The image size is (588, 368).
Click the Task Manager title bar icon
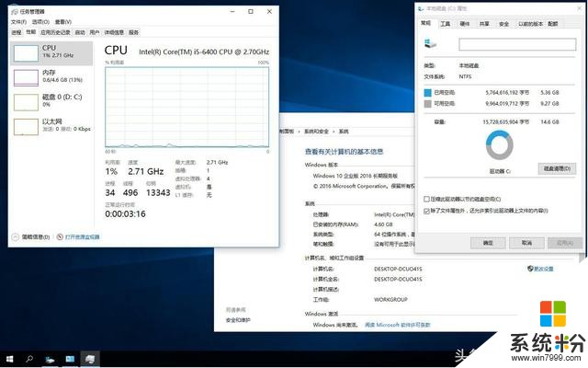pyautogui.click(x=15, y=12)
